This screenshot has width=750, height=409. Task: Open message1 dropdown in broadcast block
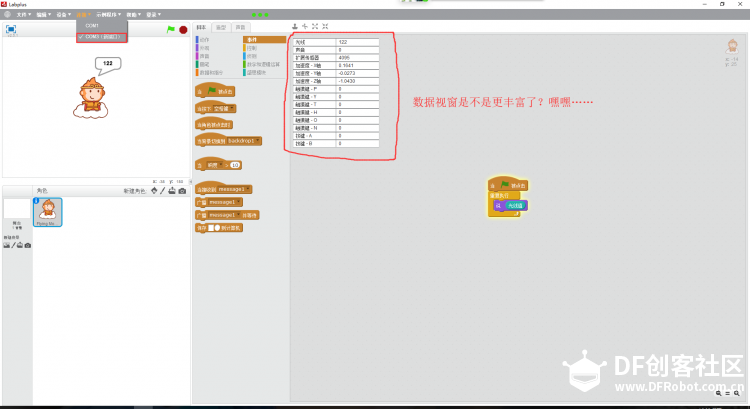pos(225,202)
